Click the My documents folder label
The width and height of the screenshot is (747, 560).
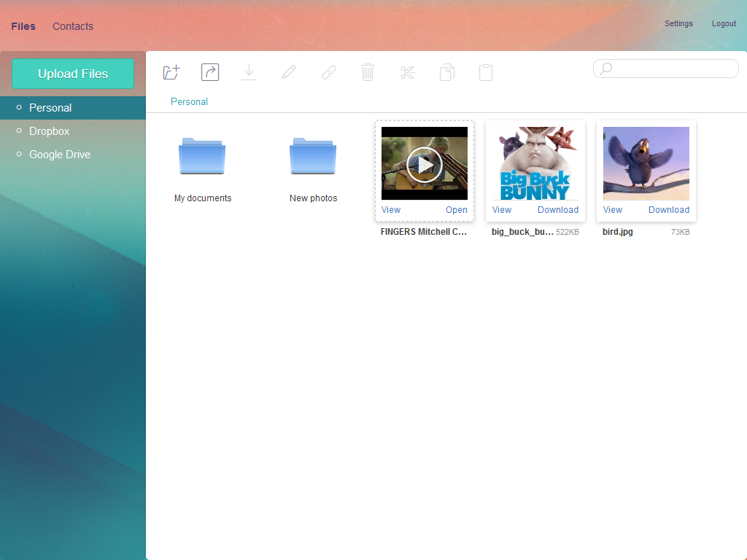[203, 198]
